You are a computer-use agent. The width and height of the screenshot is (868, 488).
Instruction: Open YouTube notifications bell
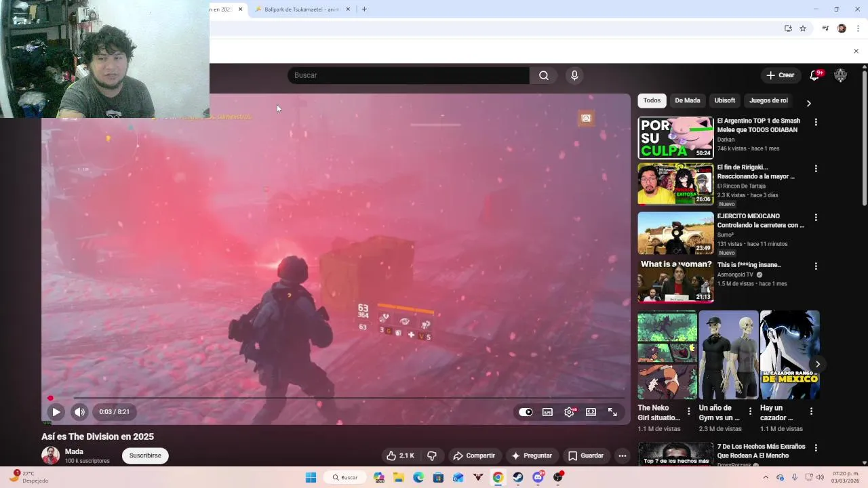815,75
